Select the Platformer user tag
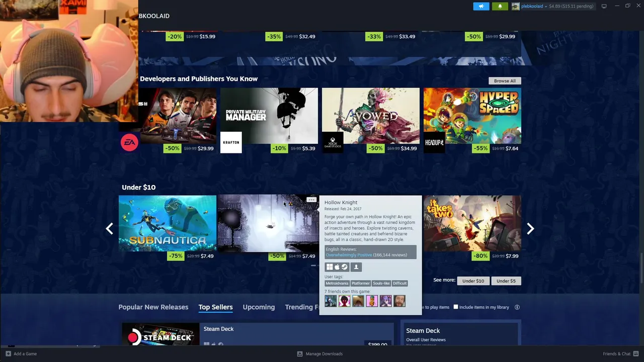This screenshot has width=644, height=362. click(360, 284)
